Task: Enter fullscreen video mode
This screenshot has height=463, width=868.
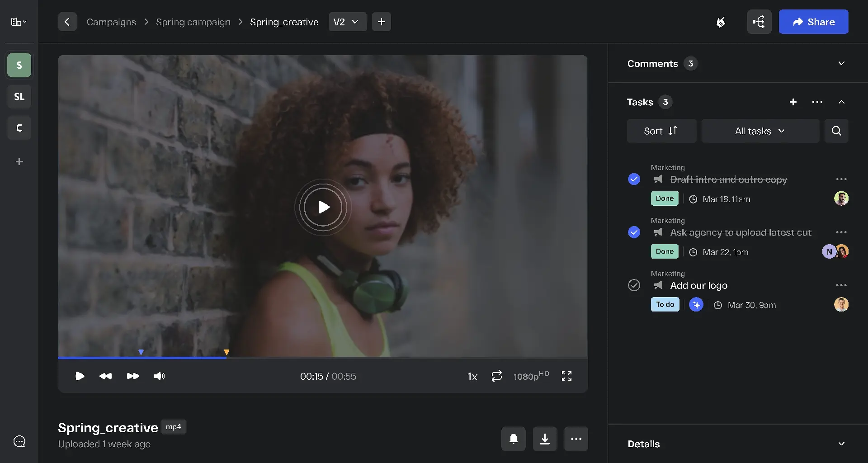Action: pyautogui.click(x=566, y=376)
